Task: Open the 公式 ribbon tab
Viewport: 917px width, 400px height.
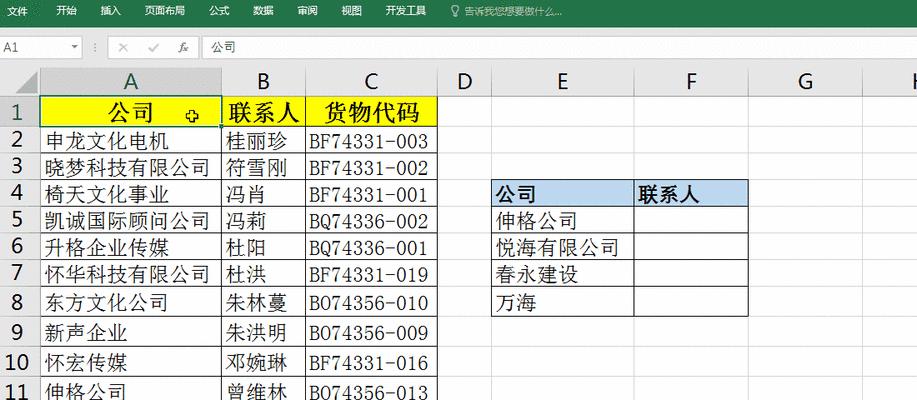Action: [219, 11]
